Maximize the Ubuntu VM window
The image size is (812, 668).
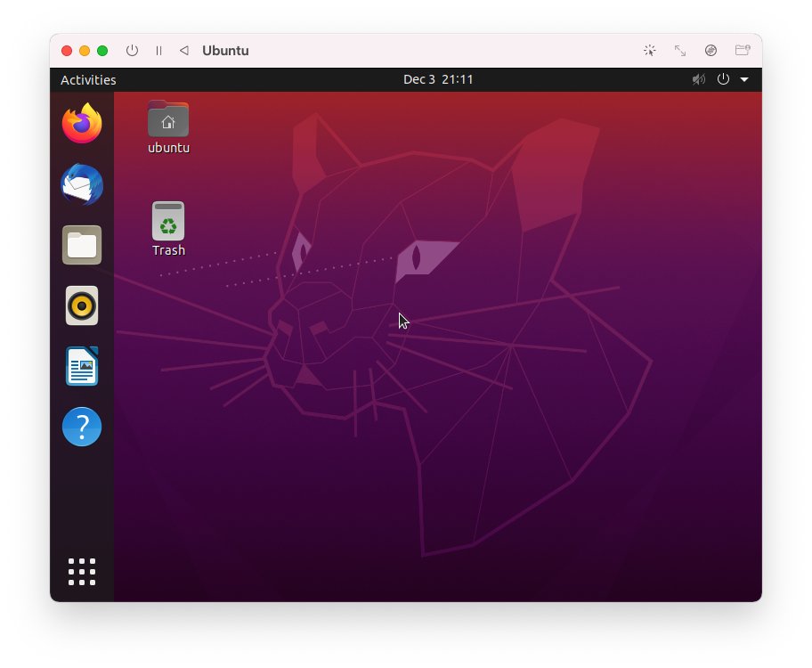pyautogui.click(x=102, y=50)
